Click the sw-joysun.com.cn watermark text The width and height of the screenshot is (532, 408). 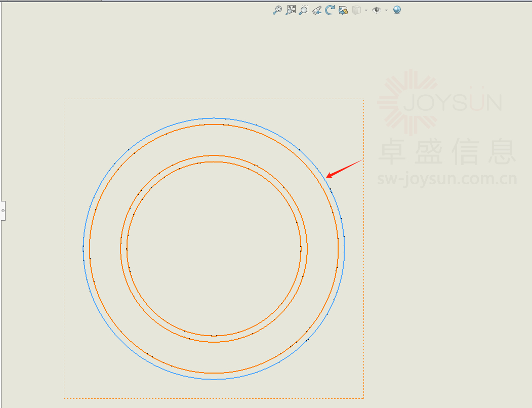[x=446, y=179]
